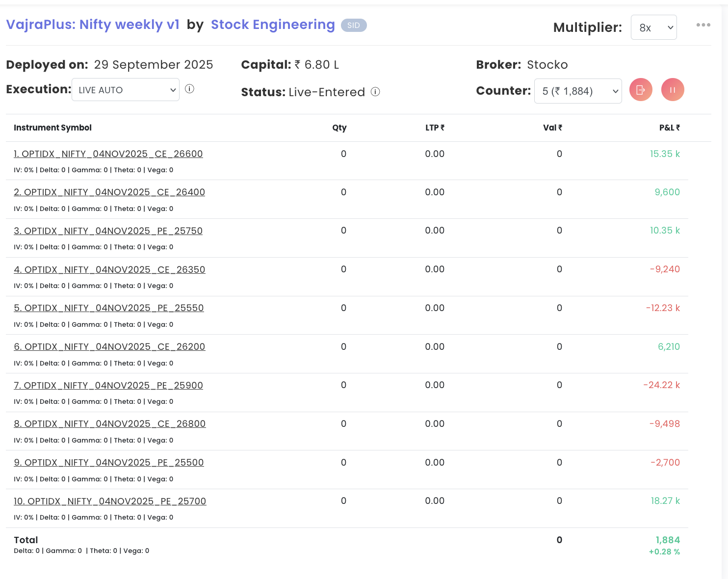Image resolution: width=728 pixels, height=579 pixels.
Task: Open the Multiplier 8x dropdown
Action: 653,27
